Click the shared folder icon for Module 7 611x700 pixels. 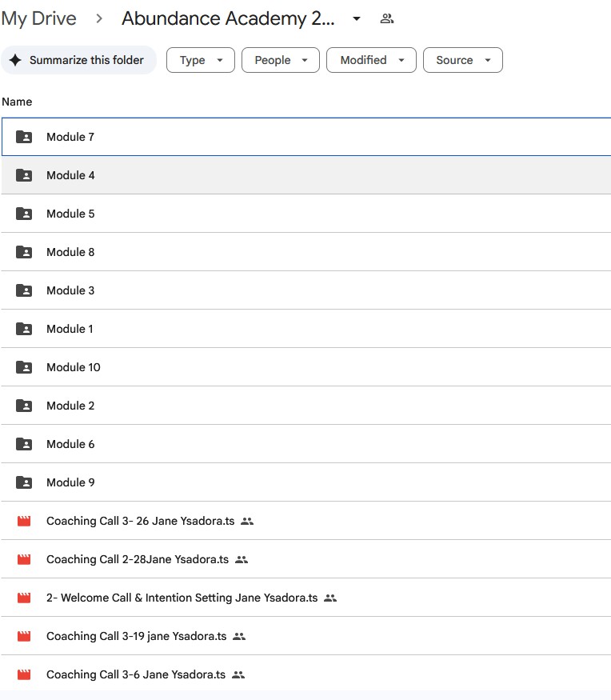24,137
